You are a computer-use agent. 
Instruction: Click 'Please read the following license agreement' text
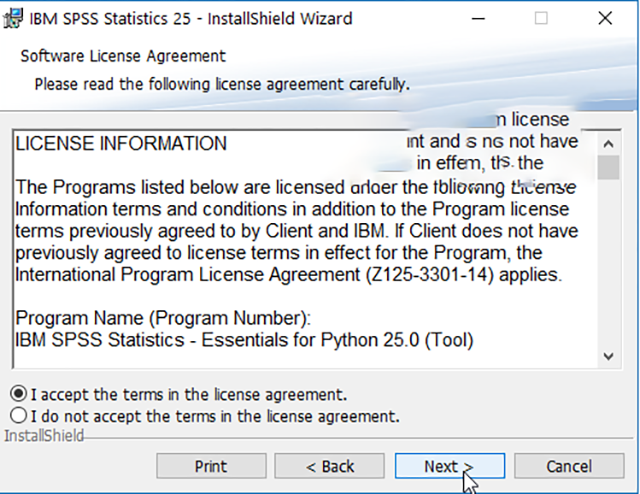tap(222, 85)
